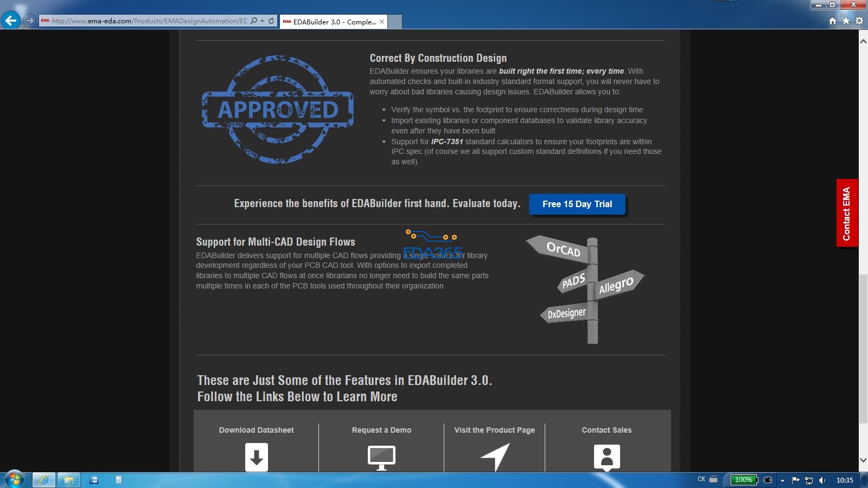Click the Free 15 Day Trial button
The width and height of the screenshot is (868, 488).
(577, 204)
